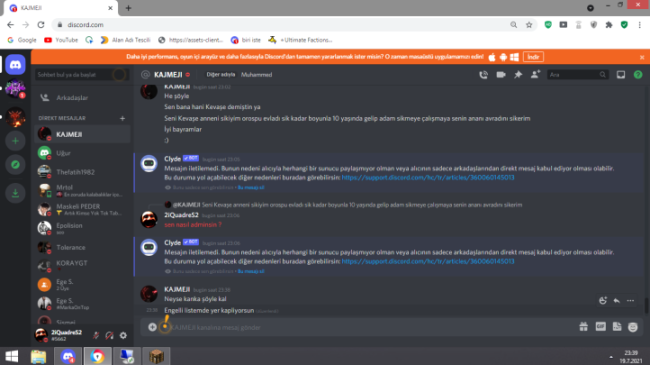650x365 pixels.
Task: Click the chat scrollbar
Action: pos(646,305)
